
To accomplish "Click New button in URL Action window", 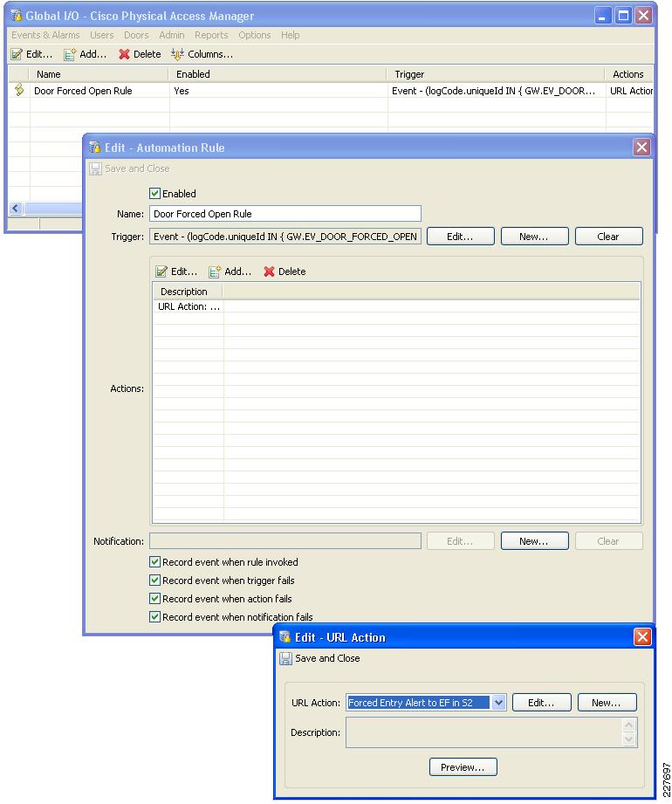I will click(607, 703).
